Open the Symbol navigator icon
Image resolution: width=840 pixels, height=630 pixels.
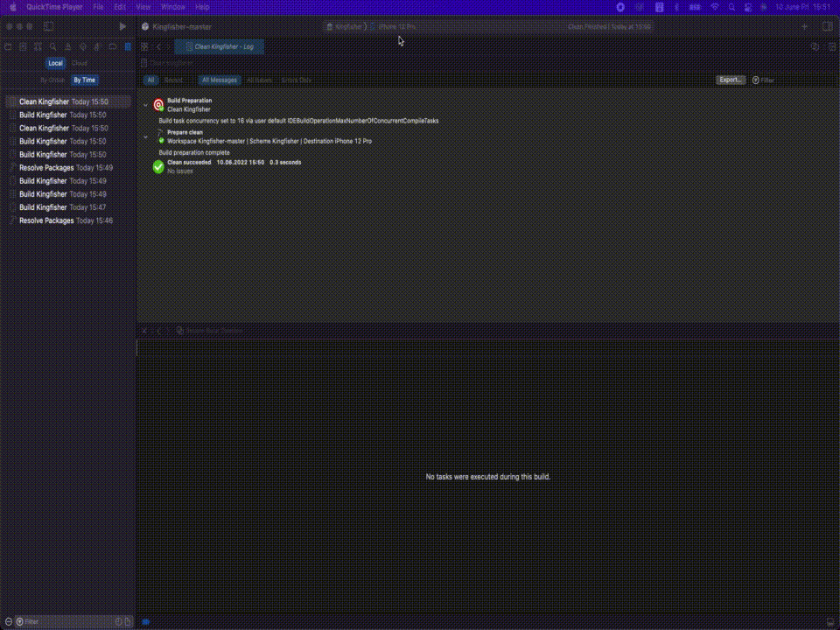(38, 46)
